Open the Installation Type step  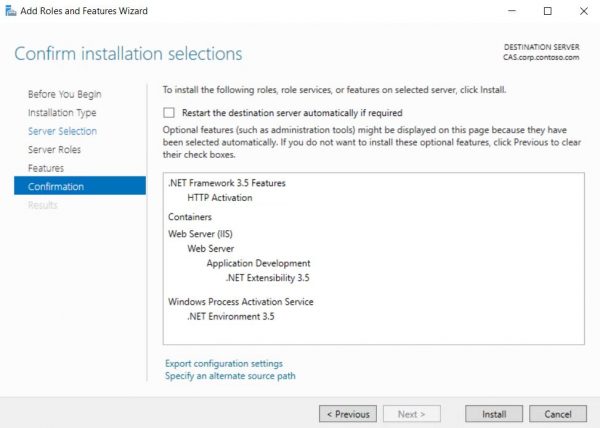pyautogui.click(x=62, y=113)
